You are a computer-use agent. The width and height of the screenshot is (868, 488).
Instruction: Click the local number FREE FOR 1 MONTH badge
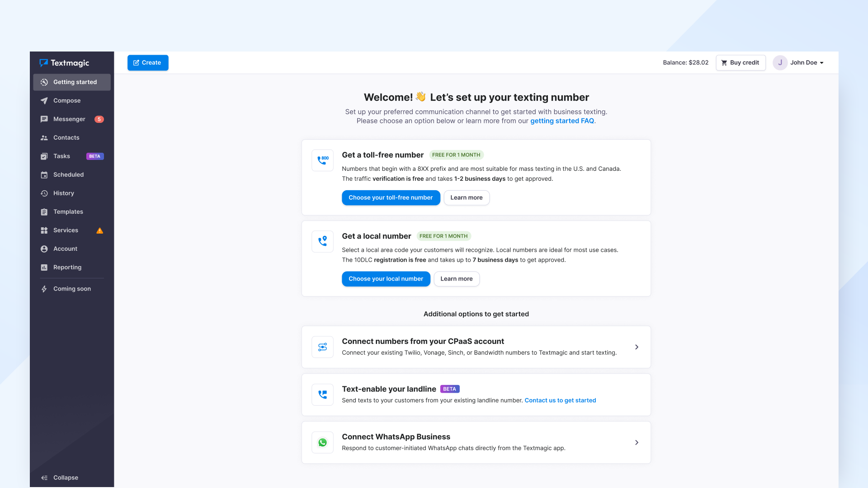click(x=443, y=236)
